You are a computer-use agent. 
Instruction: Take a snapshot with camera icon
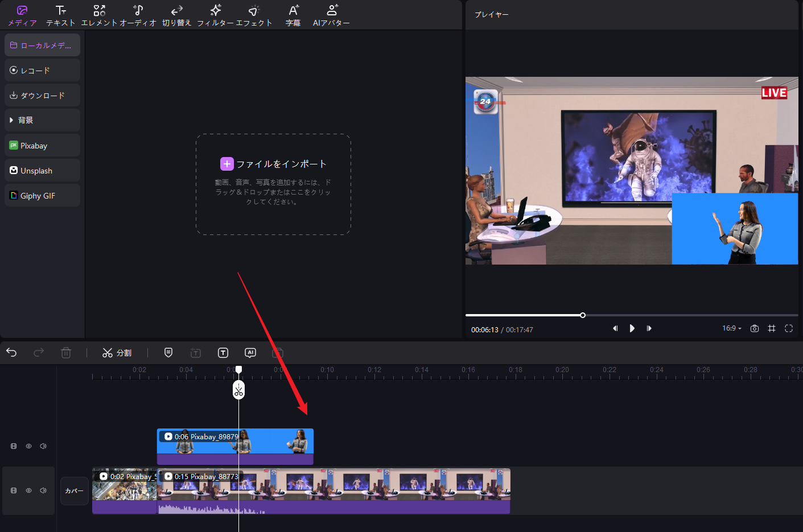click(755, 328)
